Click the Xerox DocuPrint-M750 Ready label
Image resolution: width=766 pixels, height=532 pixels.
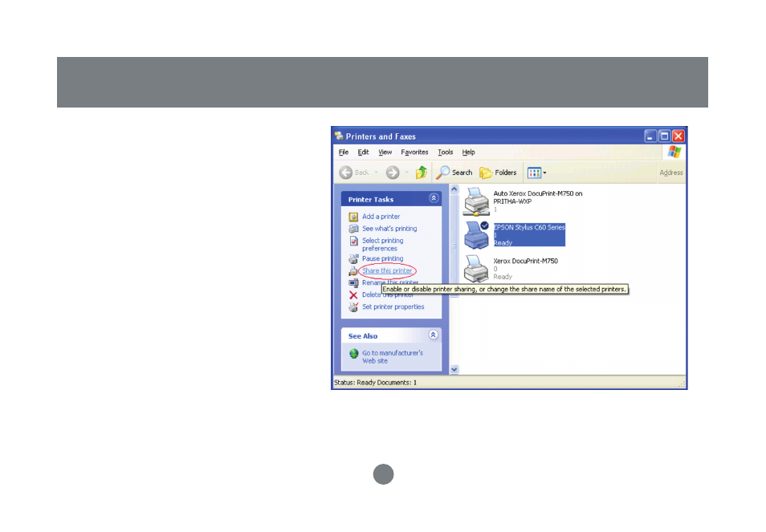[x=525, y=269]
